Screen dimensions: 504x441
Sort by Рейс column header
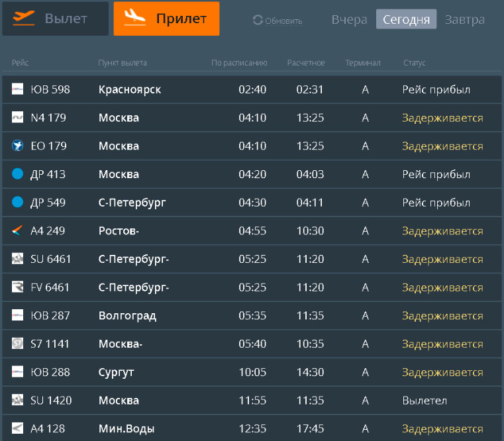[x=21, y=63]
